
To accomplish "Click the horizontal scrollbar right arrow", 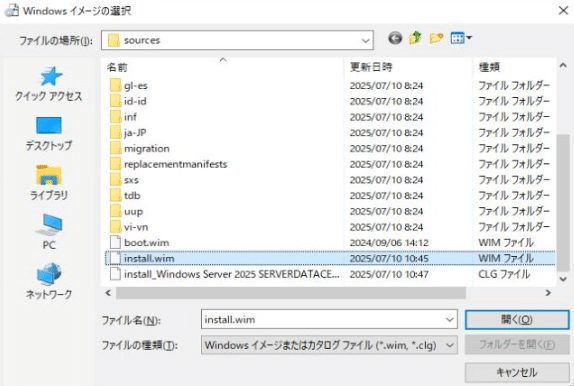I will click(548, 293).
